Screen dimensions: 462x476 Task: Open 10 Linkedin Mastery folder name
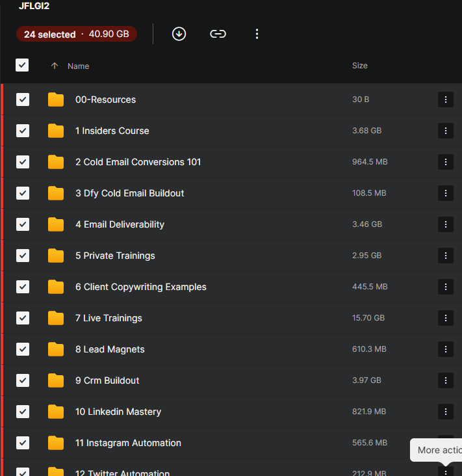(118, 412)
